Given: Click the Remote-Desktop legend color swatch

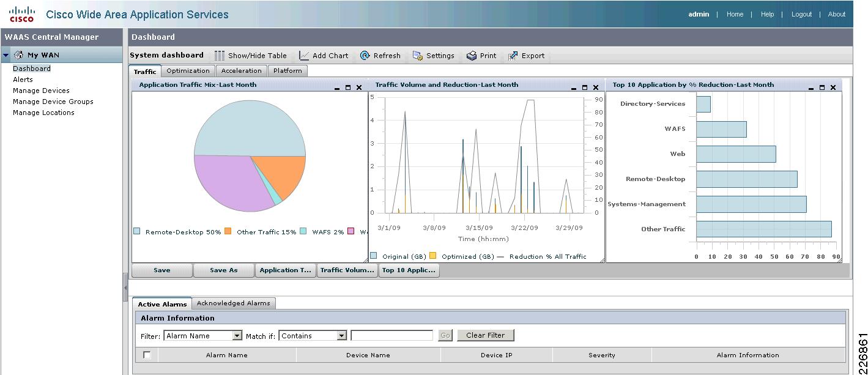Looking at the screenshot, I should click(x=137, y=231).
